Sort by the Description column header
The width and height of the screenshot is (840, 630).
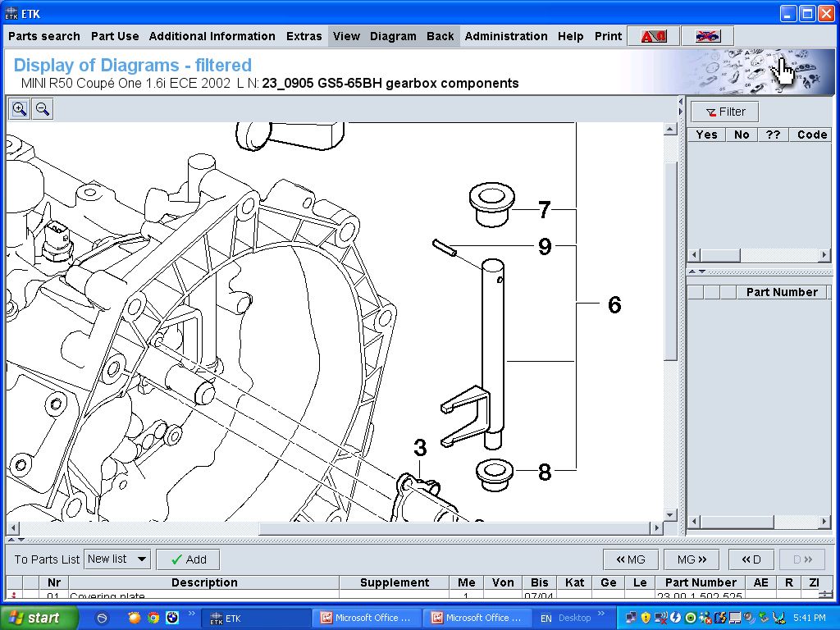point(204,582)
